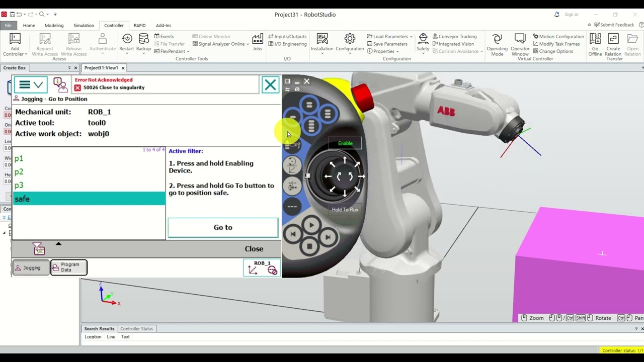644x362 pixels.
Task: Click the FlexPendant play button
Action: pos(311,226)
